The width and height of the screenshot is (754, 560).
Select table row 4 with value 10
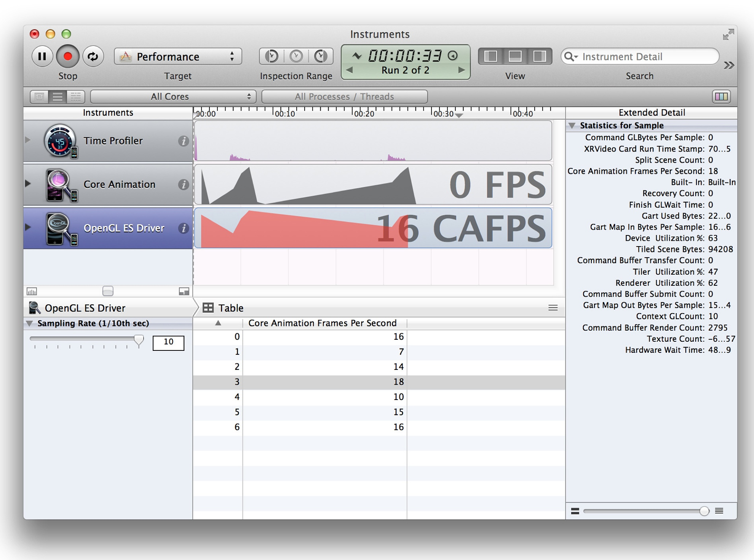coord(379,397)
